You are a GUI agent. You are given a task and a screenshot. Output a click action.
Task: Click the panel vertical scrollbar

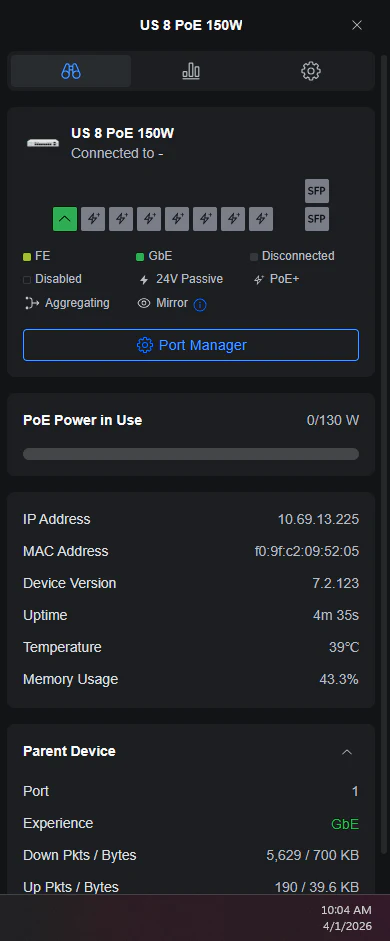coord(385,454)
